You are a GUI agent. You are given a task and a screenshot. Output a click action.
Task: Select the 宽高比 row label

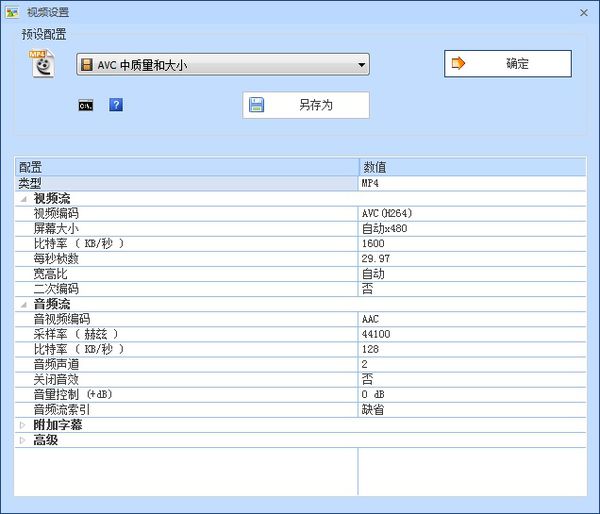[x=51, y=274]
